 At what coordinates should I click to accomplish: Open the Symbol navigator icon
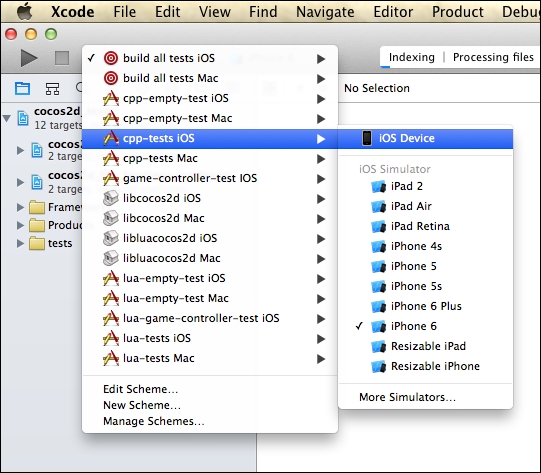[x=52, y=89]
